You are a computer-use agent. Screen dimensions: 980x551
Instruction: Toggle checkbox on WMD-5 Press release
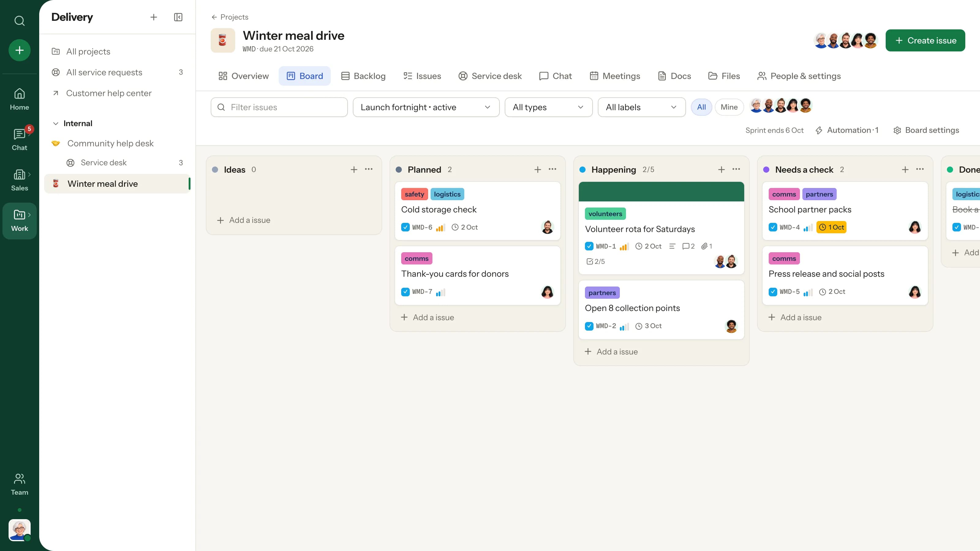coord(773,292)
